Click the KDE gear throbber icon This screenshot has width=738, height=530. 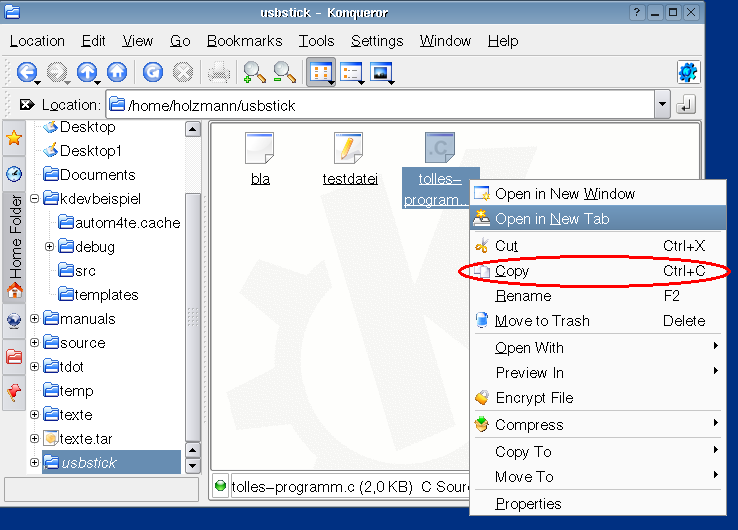pyautogui.click(x=688, y=72)
